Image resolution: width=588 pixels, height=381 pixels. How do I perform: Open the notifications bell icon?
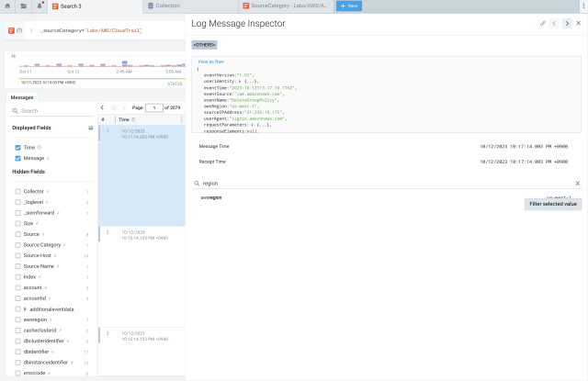click(40, 6)
